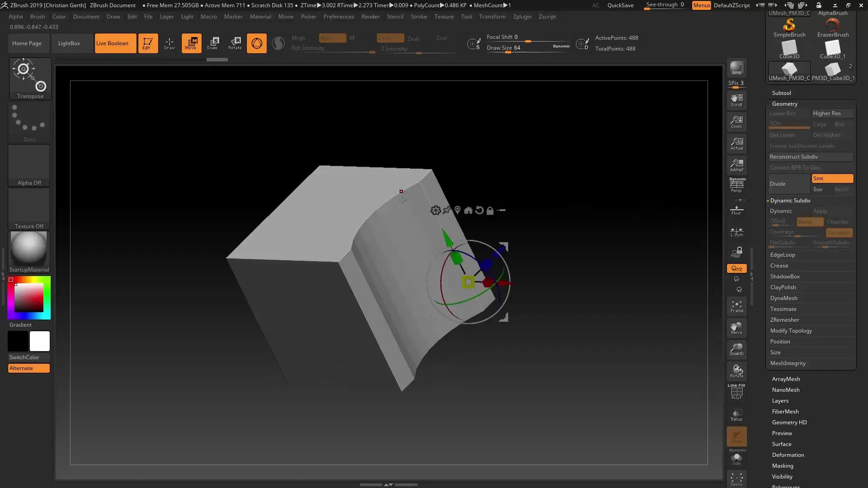Open the Render menu
The width and height of the screenshot is (868, 488).
coord(370,17)
